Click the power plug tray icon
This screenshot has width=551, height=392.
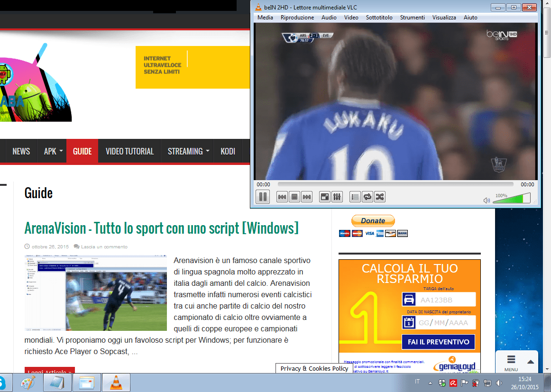(x=476, y=383)
